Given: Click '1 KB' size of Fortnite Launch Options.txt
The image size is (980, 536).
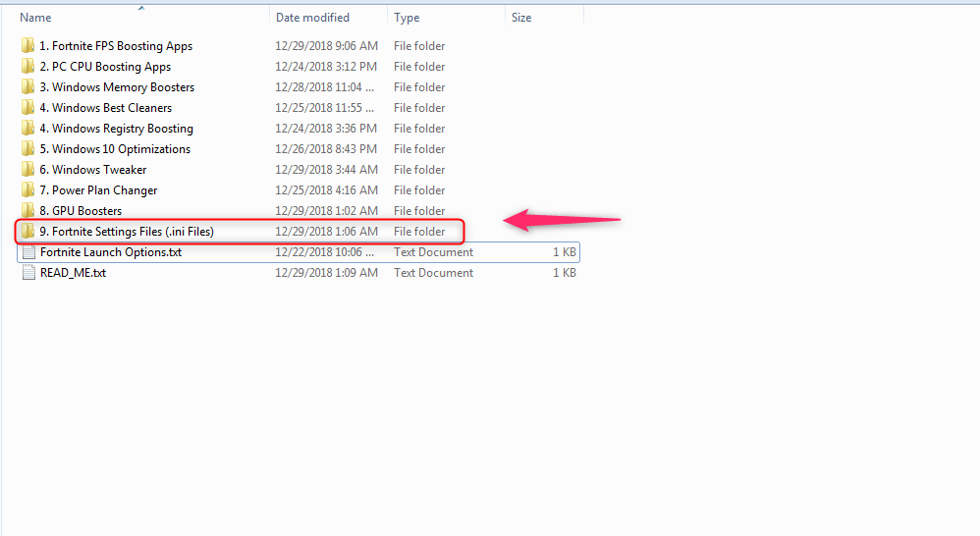Looking at the screenshot, I should pyautogui.click(x=565, y=251).
